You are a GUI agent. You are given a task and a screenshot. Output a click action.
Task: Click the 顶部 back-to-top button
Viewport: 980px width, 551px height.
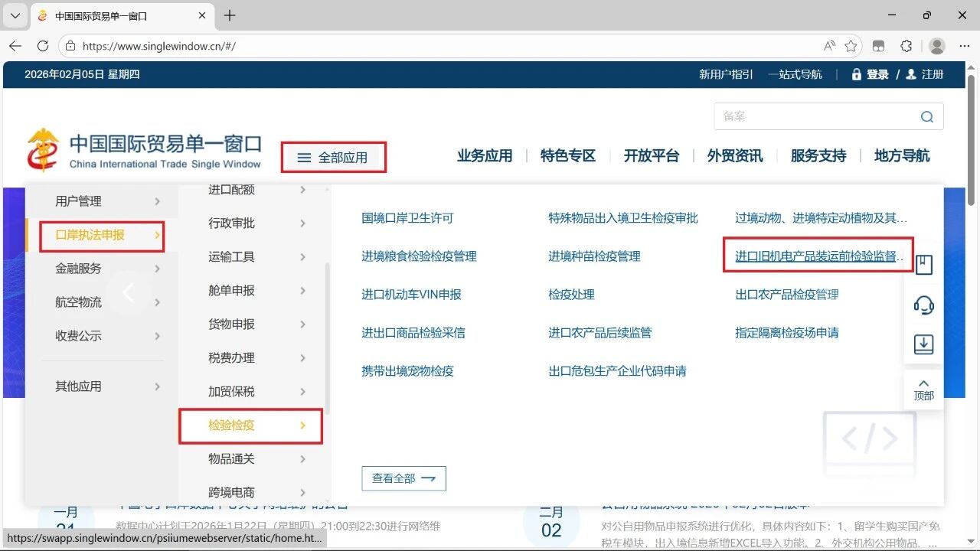[923, 390]
